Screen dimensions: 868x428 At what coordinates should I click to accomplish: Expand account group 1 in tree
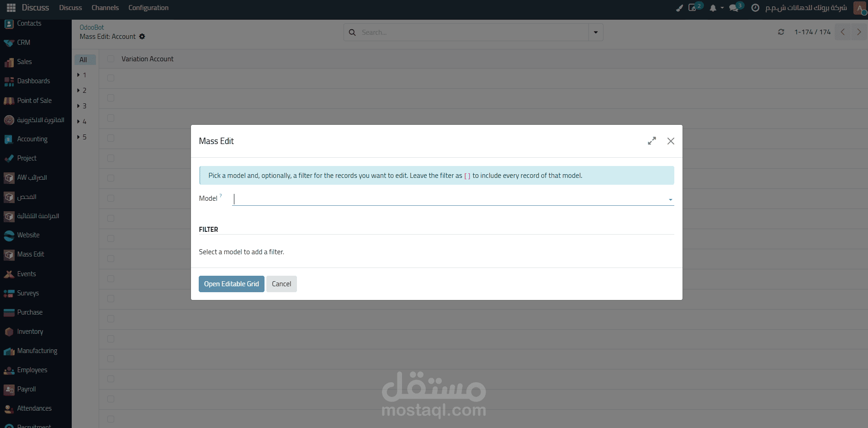[79, 75]
